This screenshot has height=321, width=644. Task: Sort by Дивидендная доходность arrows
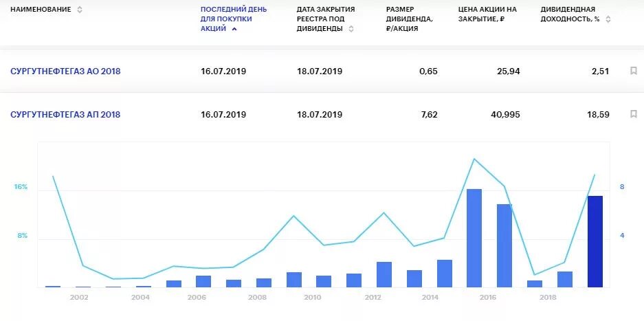coord(608,19)
